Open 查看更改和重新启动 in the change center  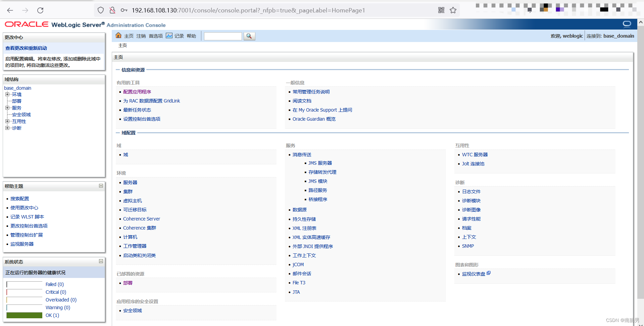tap(26, 48)
